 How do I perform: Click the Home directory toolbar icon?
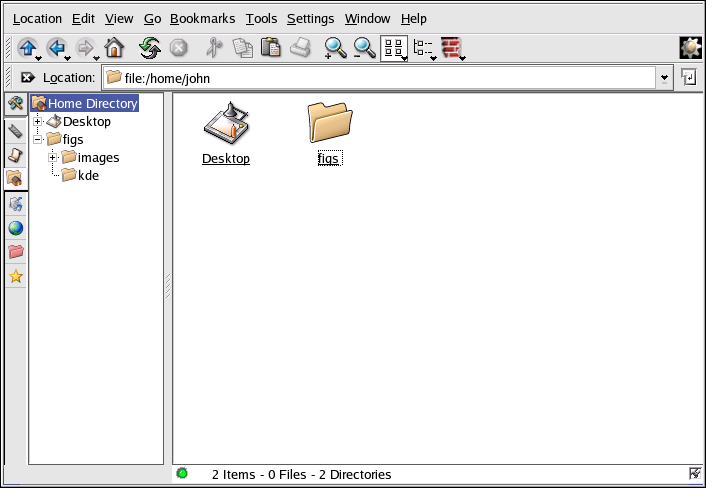(x=114, y=48)
